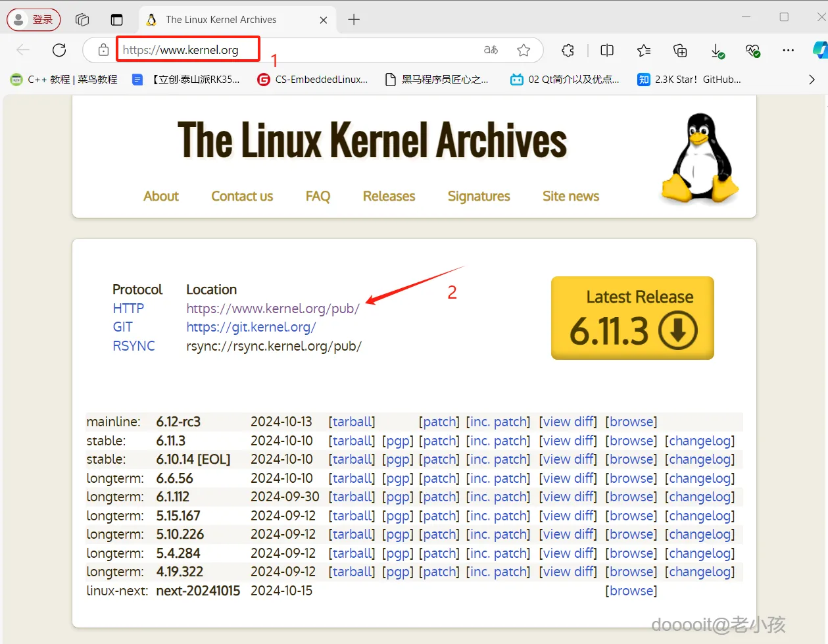Toggle split screen view icon
828x644 pixels.
tap(607, 50)
